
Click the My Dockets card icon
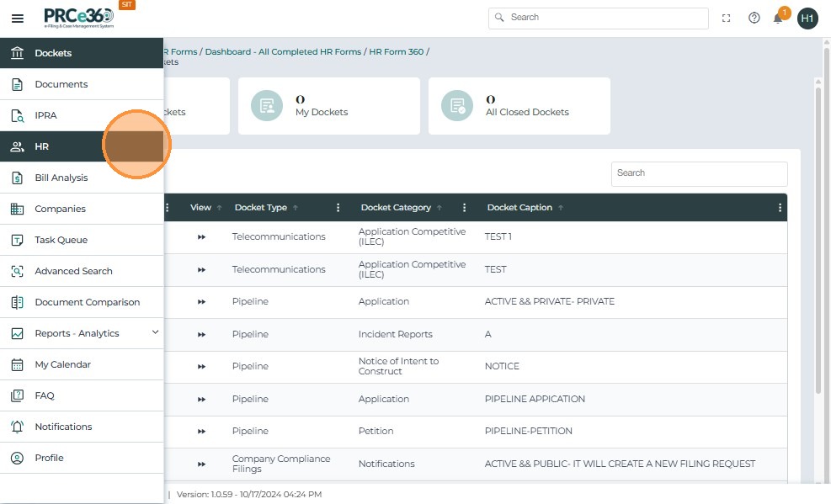[x=267, y=106]
